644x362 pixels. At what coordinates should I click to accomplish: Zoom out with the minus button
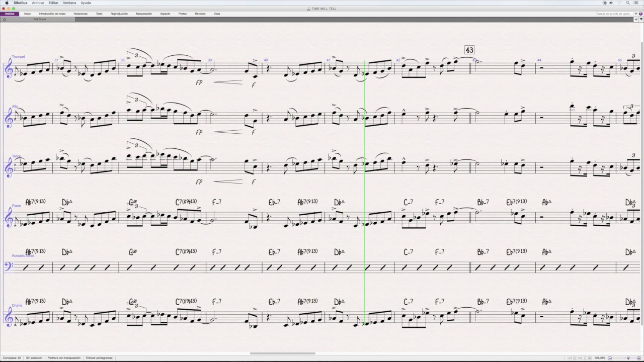610,358
